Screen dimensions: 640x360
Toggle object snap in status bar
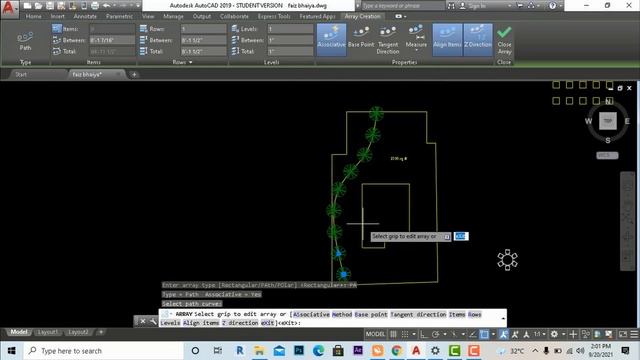click(484, 334)
